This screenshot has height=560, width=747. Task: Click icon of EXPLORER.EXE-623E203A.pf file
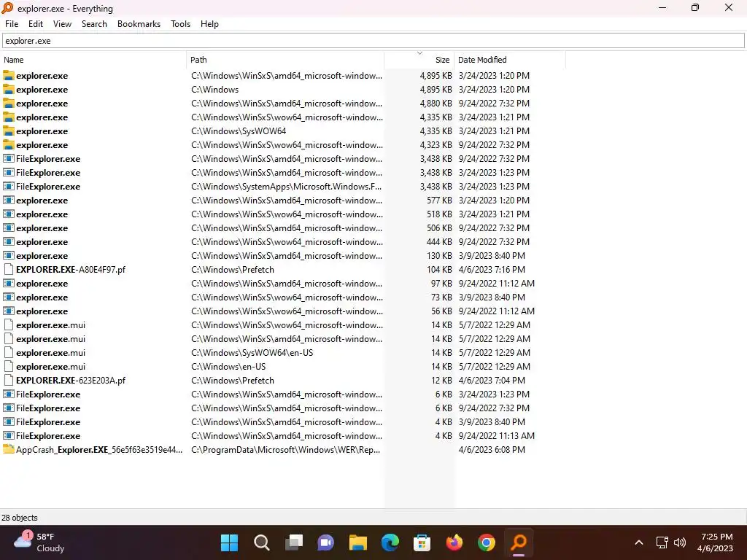(x=9, y=381)
